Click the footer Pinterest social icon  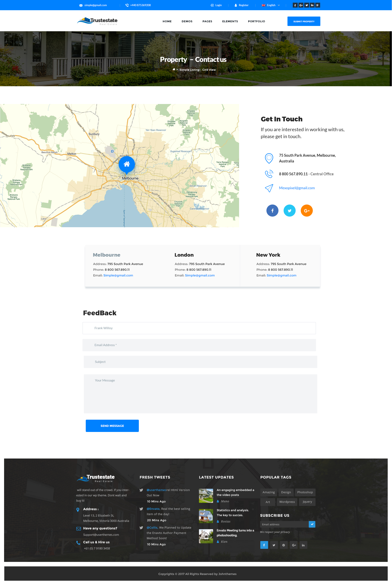(x=284, y=545)
